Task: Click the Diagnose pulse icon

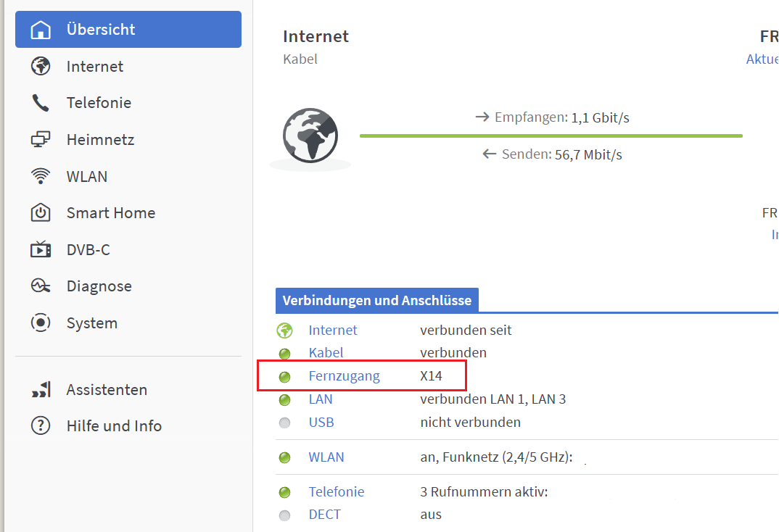Action: pyautogui.click(x=41, y=286)
